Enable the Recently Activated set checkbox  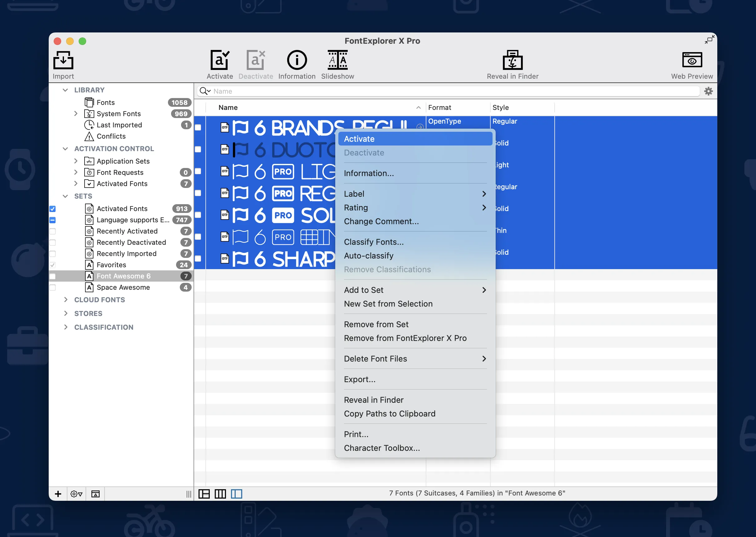pyautogui.click(x=52, y=231)
